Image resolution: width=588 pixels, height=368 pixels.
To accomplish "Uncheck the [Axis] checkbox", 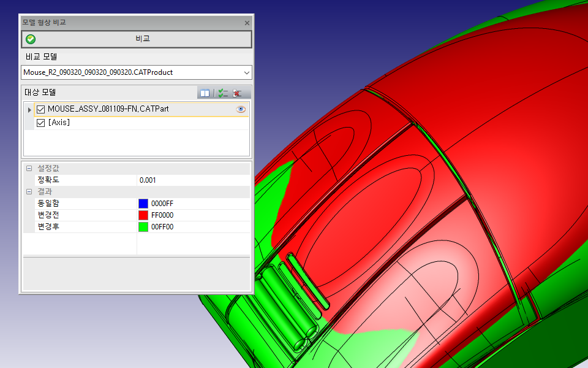I will [x=41, y=123].
